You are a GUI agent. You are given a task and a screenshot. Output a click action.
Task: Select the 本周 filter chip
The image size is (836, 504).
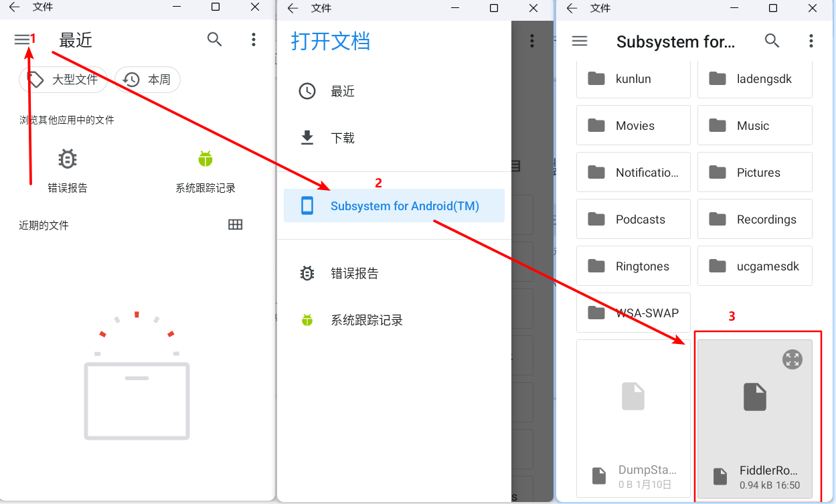[147, 80]
